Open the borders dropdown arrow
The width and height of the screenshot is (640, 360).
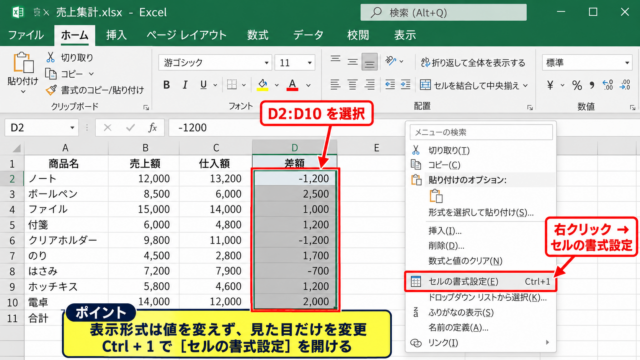244,85
